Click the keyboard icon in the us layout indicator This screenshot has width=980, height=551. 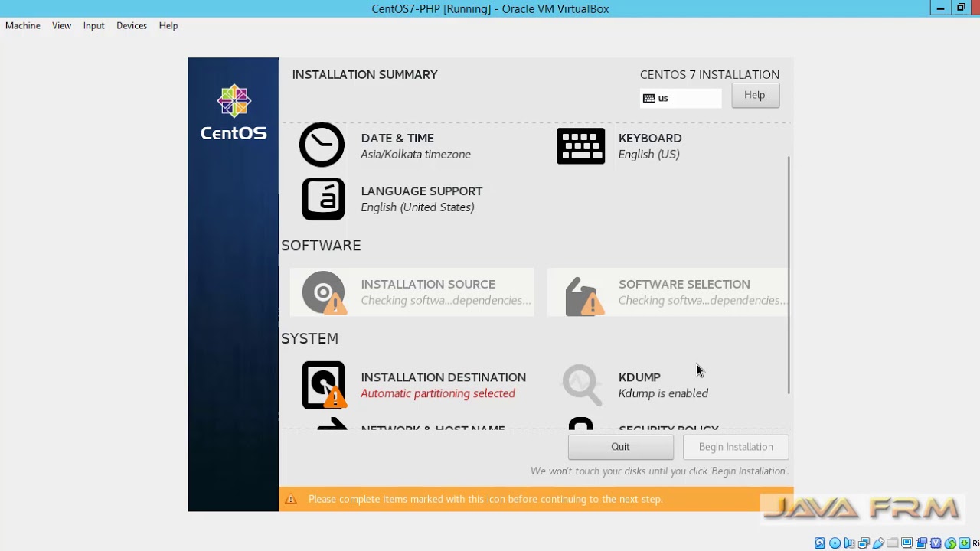(648, 98)
